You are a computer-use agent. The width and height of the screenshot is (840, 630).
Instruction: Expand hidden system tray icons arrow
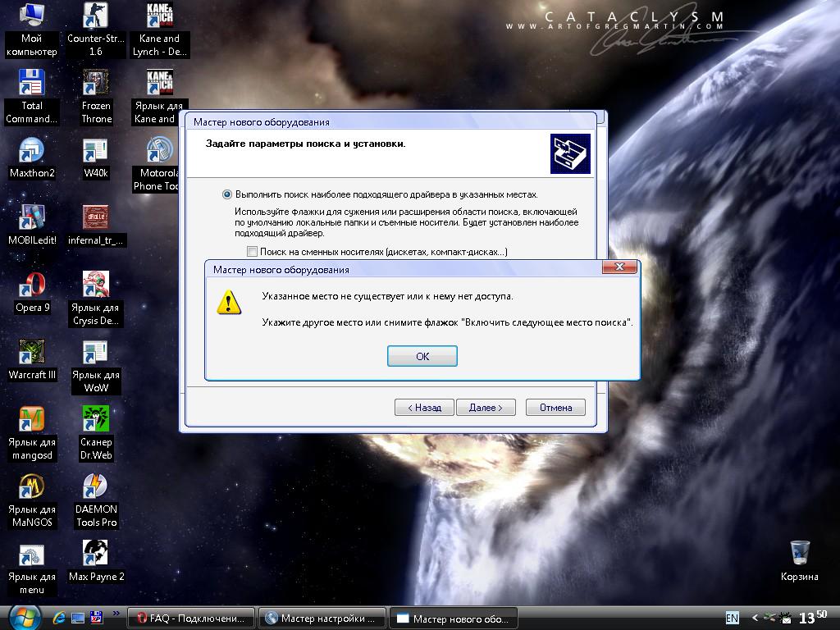coord(755,619)
